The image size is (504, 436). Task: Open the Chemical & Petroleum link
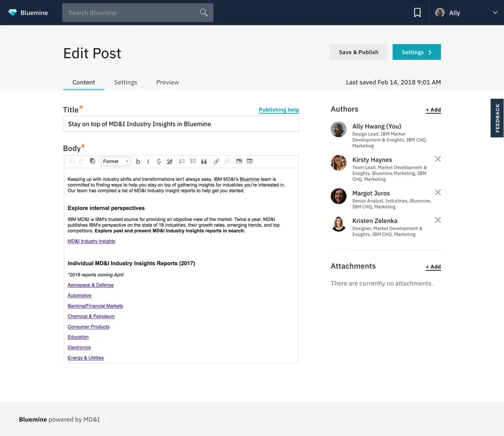coord(91,316)
